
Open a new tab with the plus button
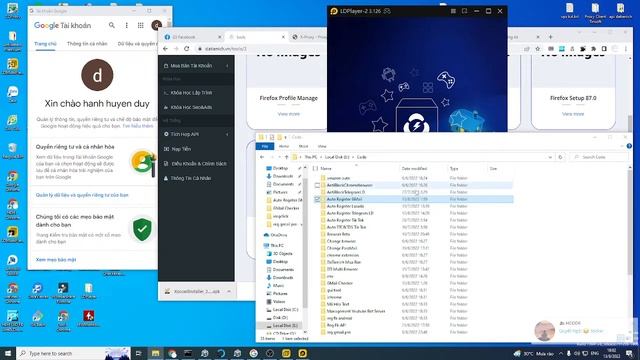coord(551,37)
